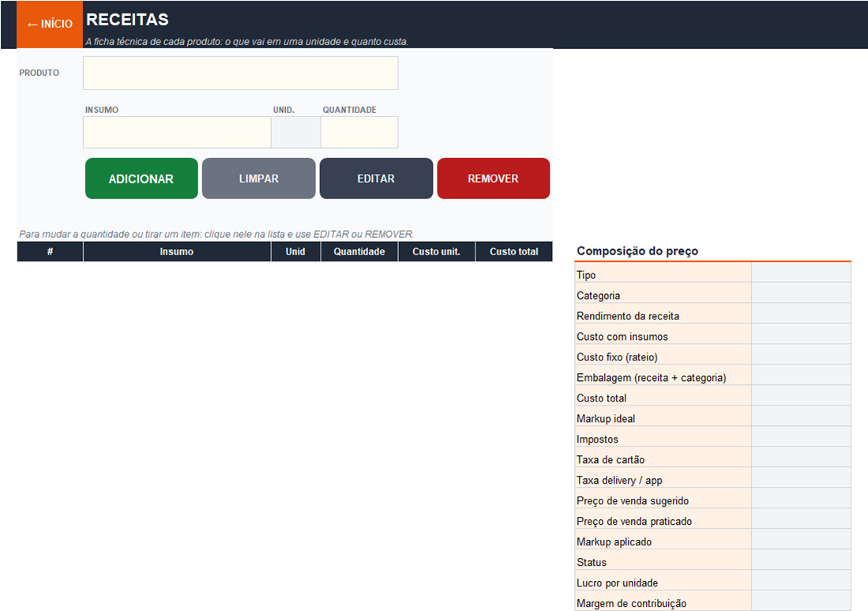Click the 'Unid' table column header
Image resolution: width=868 pixels, height=611 pixels.
click(x=295, y=251)
